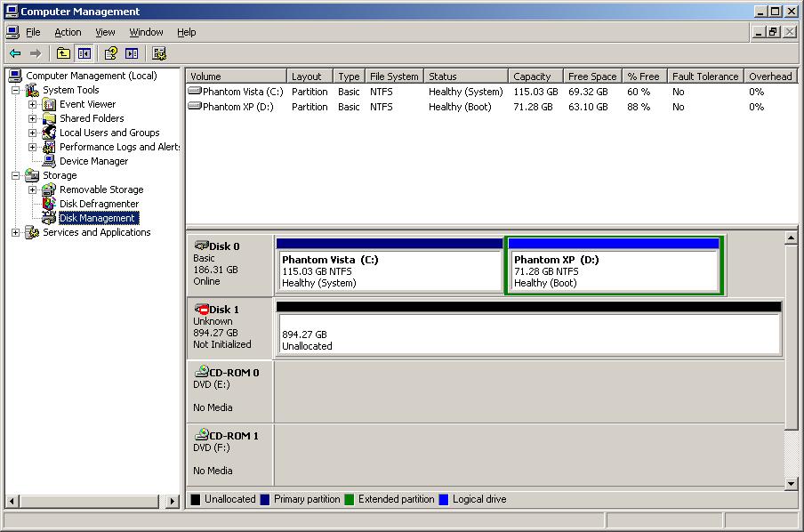Expand Performance Logs and Alerts node
The width and height of the screenshot is (804, 532).
(x=32, y=148)
